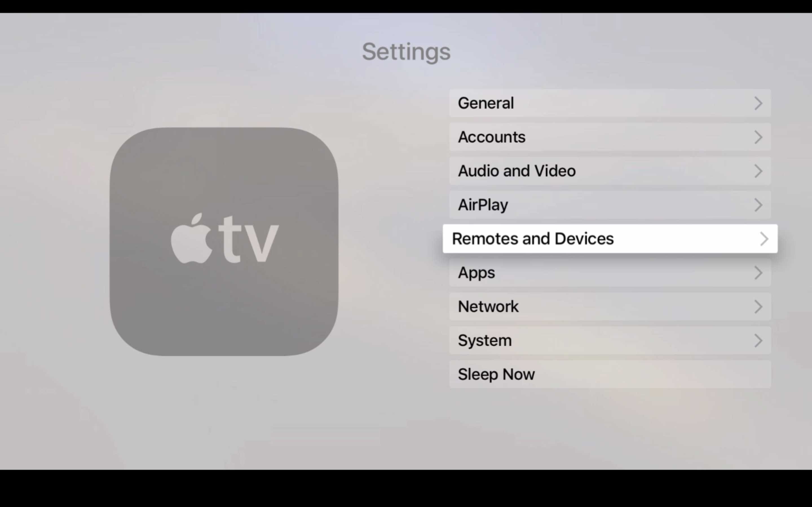Screen dimensions: 812x507
Task: Toggle the Settings menu visibility
Action: (406, 51)
